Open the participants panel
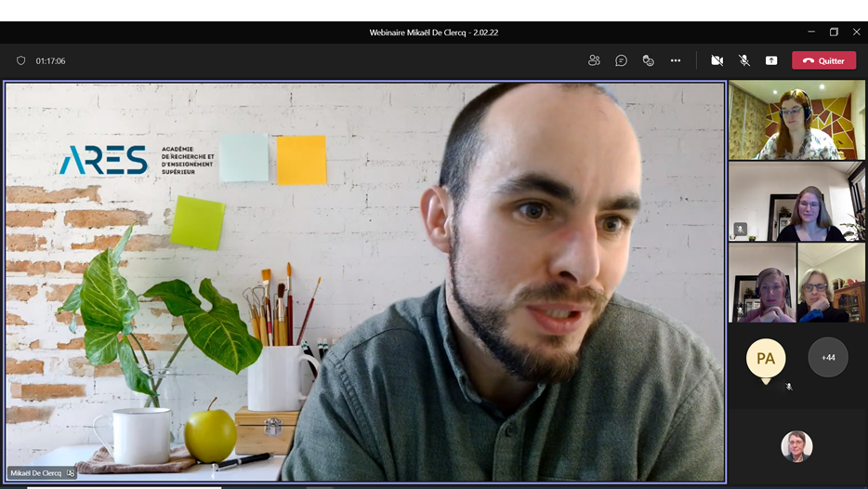868x489 pixels. [594, 60]
